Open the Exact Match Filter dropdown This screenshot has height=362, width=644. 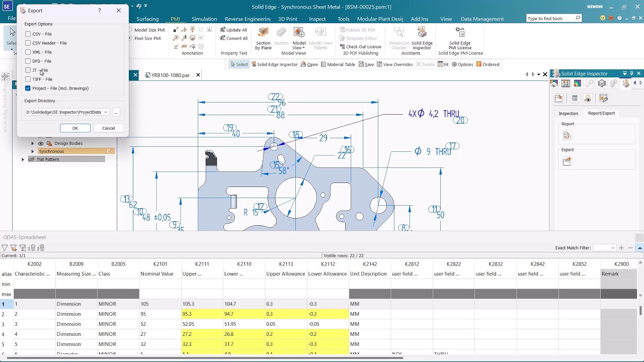point(612,248)
